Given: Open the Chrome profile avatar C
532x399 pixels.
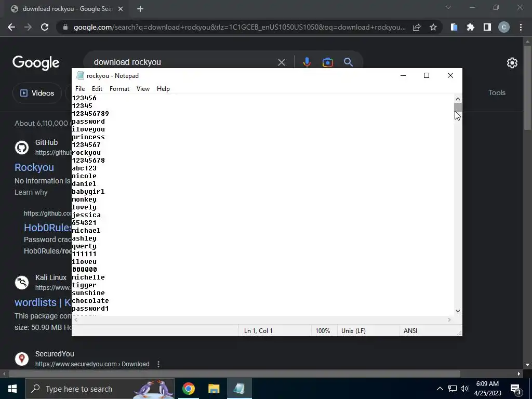Looking at the screenshot, I should point(504,27).
